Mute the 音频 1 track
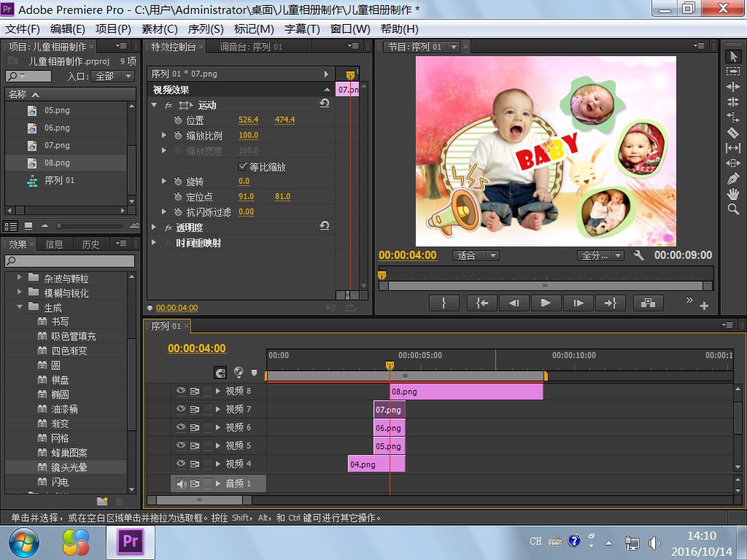 pyautogui.click(x=181, y=483)
